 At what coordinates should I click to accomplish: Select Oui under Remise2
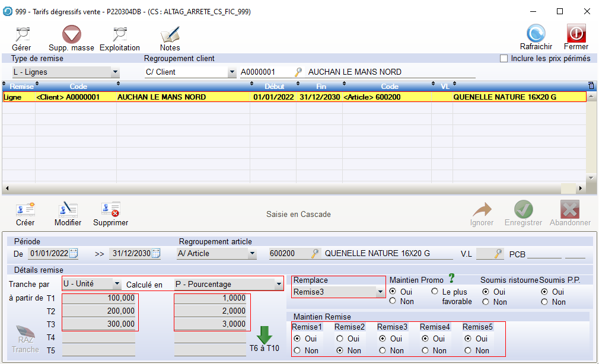click(340, 339)
